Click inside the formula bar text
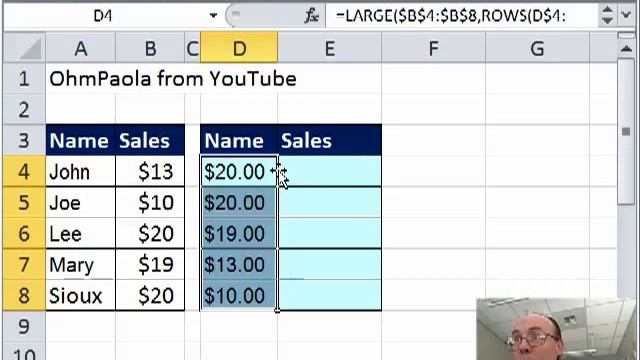640x360 pixels. click(451, 16)
